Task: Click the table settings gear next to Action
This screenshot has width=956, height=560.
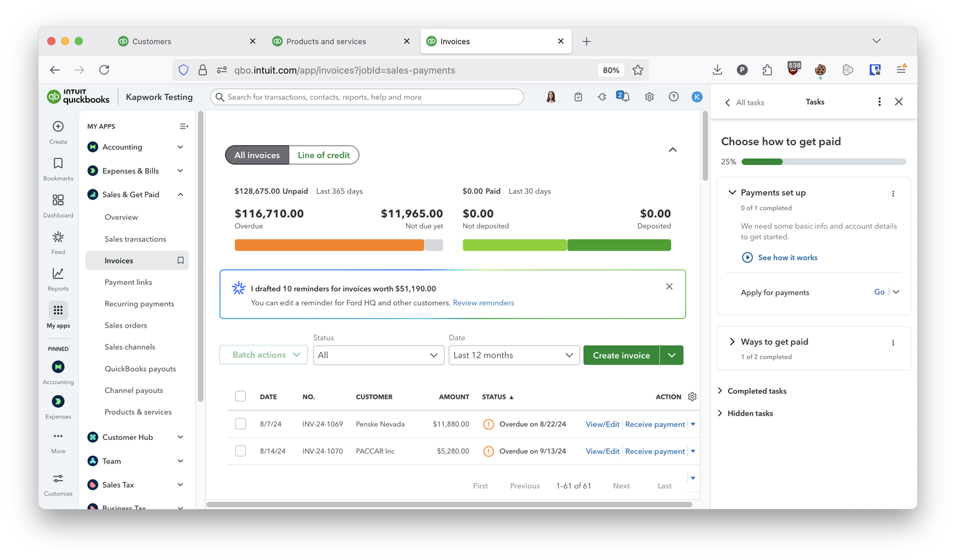Action: [x=692, y=397]
